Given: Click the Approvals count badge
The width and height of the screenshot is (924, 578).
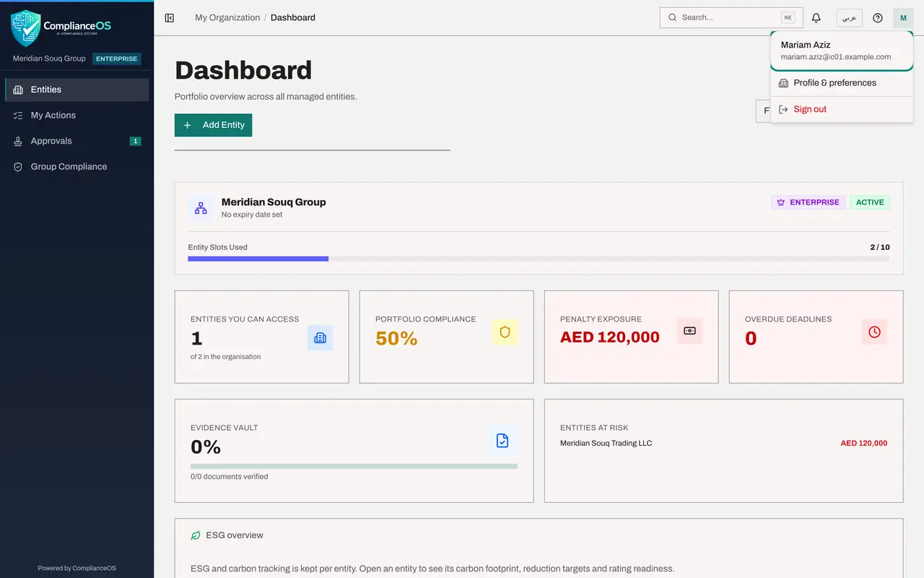Looking at the screenshot, I should click(x=135, y=142).
